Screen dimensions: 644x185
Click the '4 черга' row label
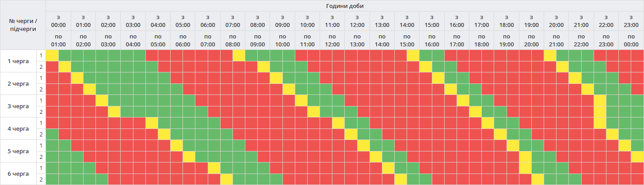(19, 128)
